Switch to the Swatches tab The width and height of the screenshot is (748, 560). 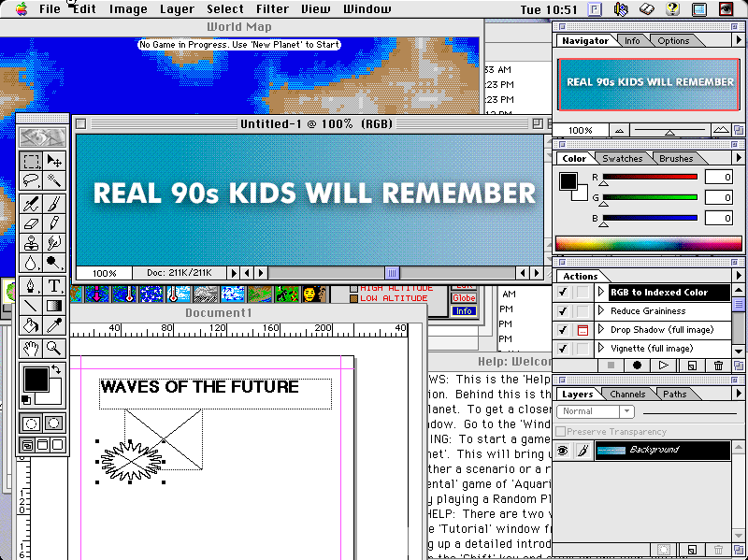(622, 159)
